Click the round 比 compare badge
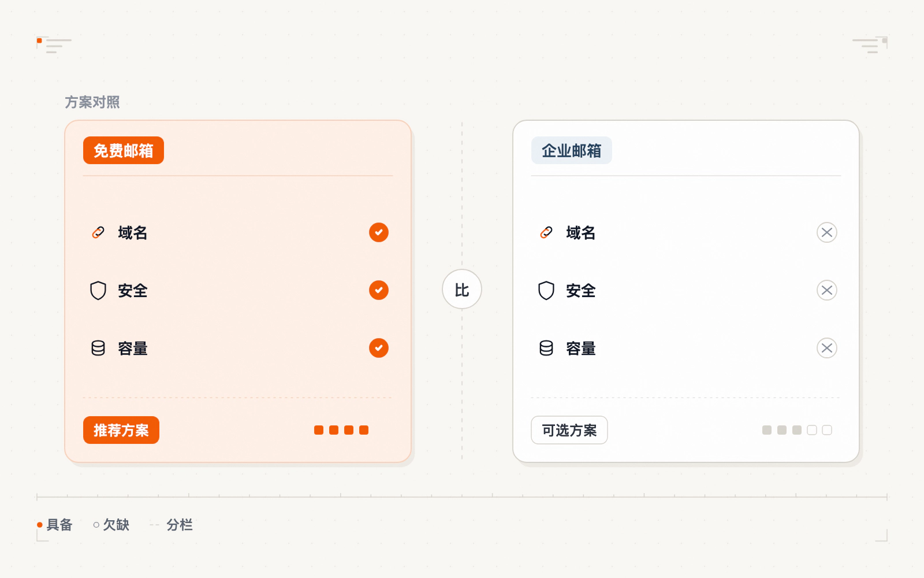 coord(462,289)
